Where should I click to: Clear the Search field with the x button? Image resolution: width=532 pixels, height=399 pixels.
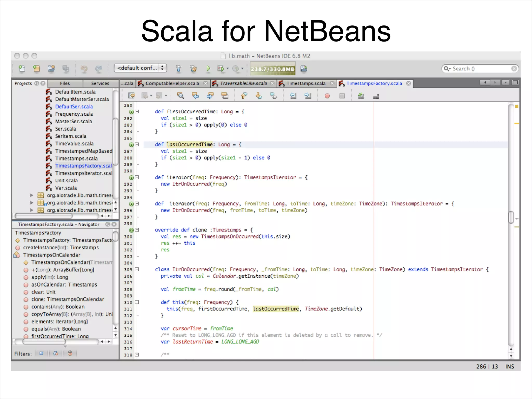(x=514, y=69)
